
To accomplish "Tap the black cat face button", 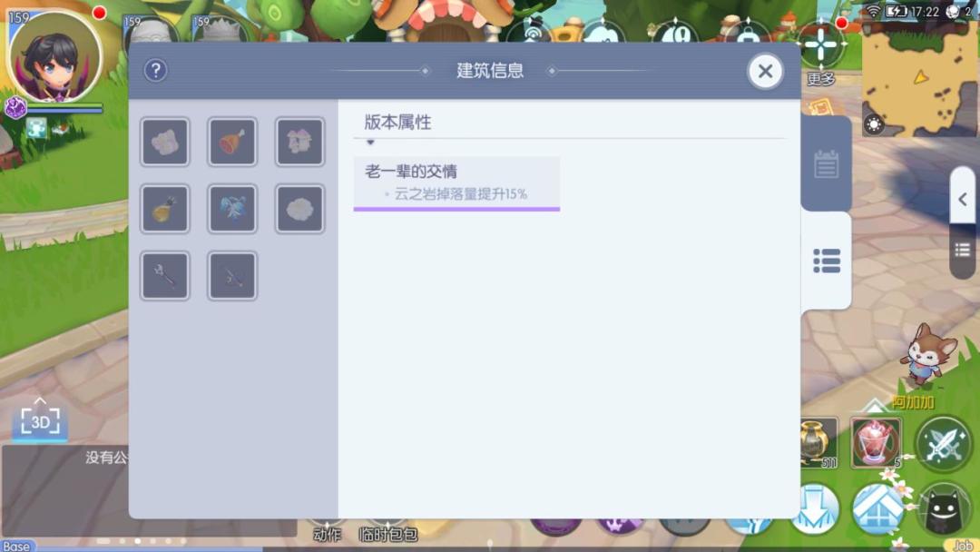I will 944,509.
